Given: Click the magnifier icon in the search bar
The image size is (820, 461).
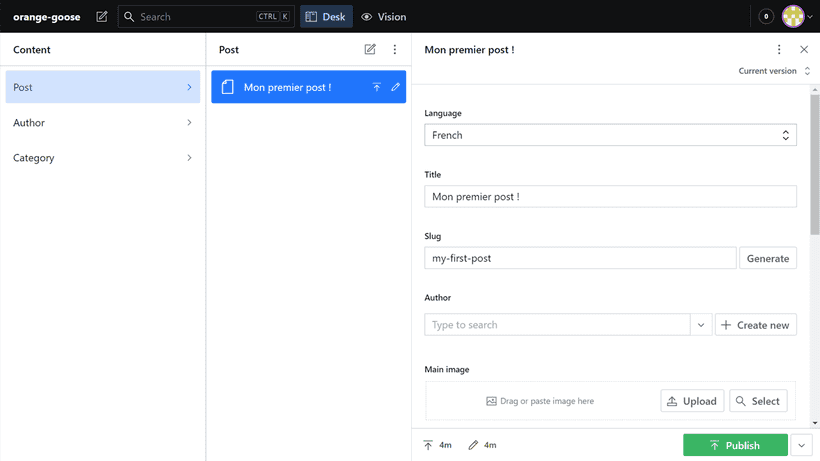Looking at the screenshot, I should point(129,17).
